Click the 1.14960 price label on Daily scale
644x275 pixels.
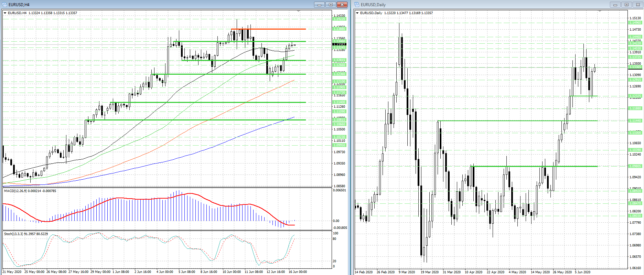(635, 23)
